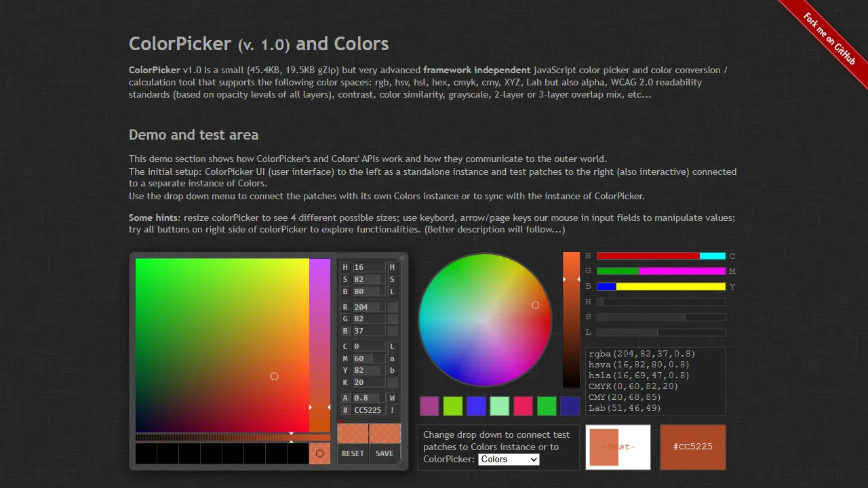Select the pale mint green test patch
The image size is (868, 488).
tap(500, 406)
